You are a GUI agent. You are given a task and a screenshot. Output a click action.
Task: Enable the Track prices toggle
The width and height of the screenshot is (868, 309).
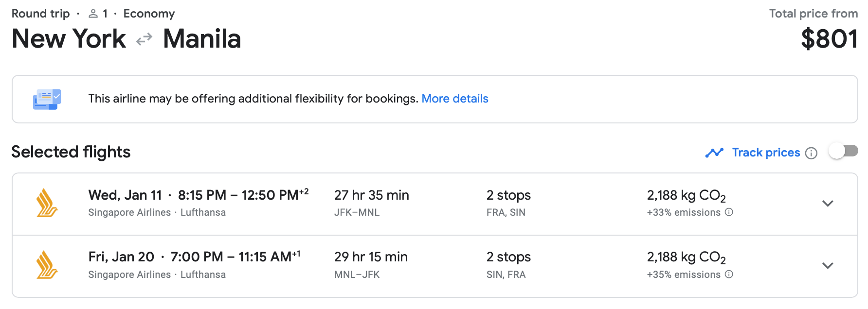point(843,152)
